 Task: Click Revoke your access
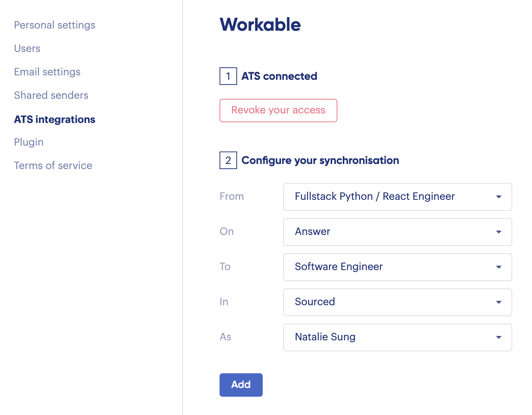(278, 111)
